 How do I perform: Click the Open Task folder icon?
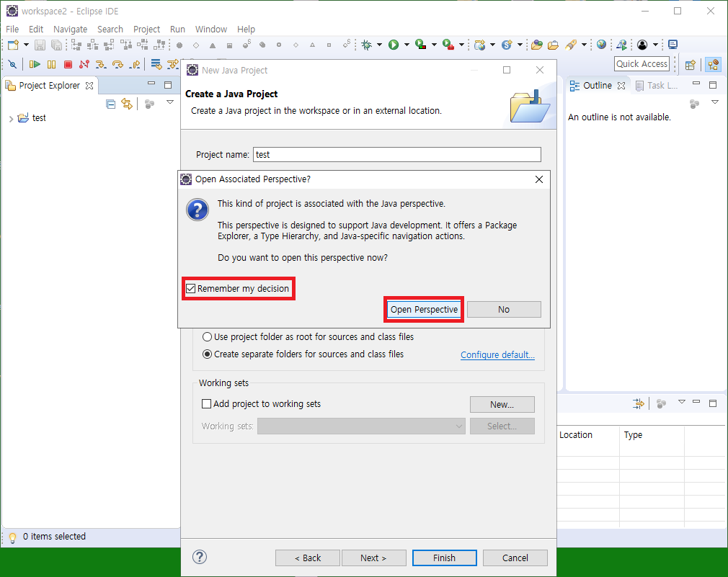point(553,45)
